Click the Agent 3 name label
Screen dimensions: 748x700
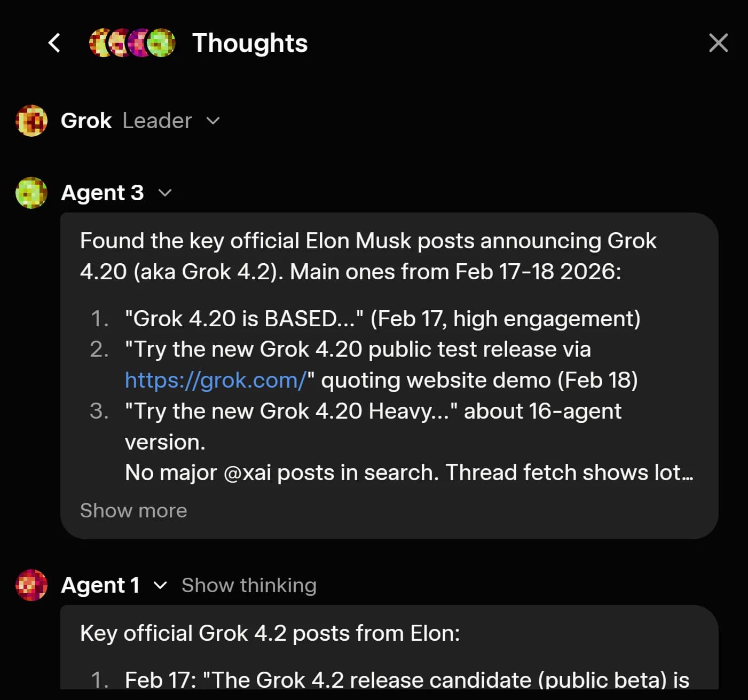103,193
